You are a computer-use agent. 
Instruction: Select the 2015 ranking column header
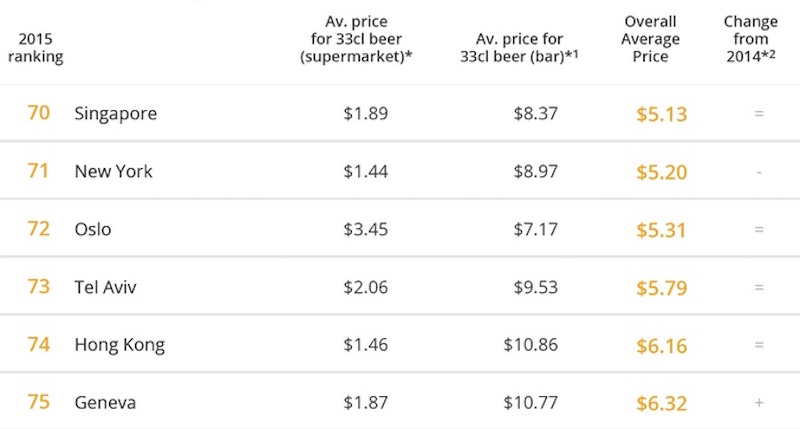click(x=35, y=48)
